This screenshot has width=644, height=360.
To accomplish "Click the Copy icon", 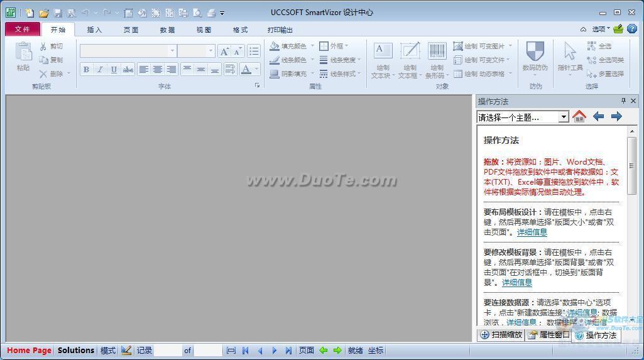I will pyautogui.click(x=43, y=60).
